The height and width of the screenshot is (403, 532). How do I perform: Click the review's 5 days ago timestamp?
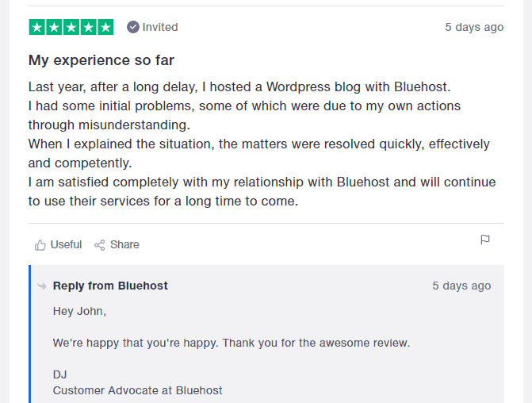pos(474,27)
